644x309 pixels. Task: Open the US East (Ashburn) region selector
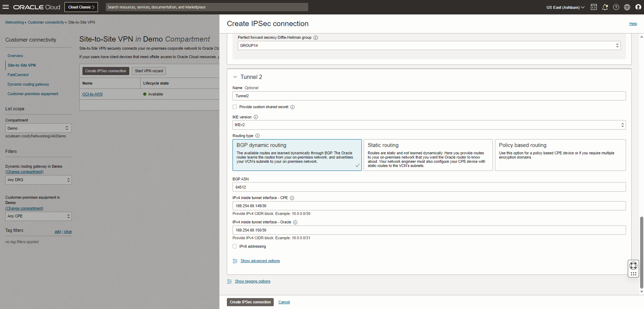click(565, 7)
